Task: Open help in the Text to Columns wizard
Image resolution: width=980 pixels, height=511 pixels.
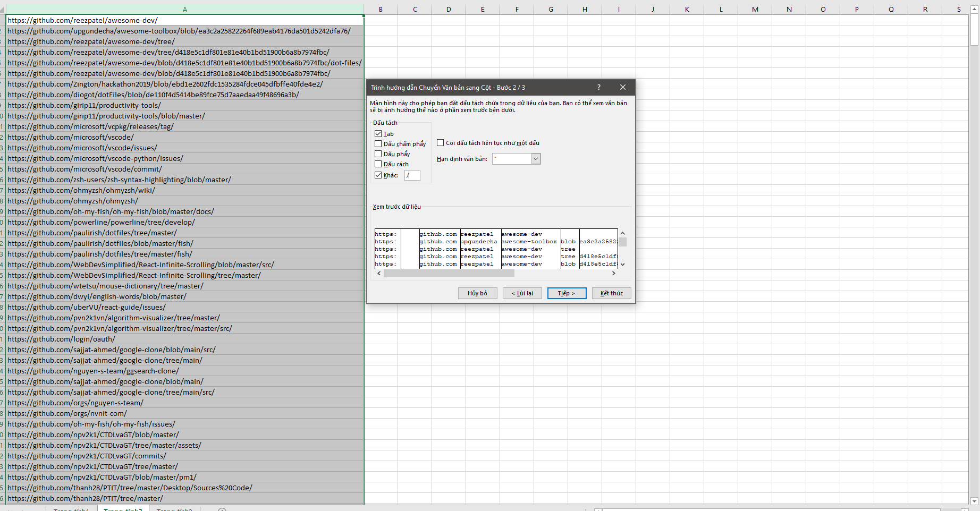Action: click(x=599, y=88)
